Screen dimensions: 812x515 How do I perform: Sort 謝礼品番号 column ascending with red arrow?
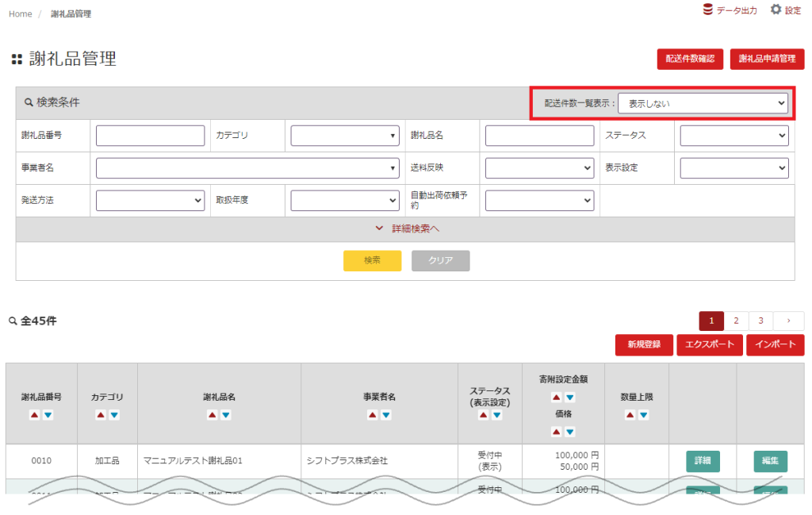[x=34, y=415]
